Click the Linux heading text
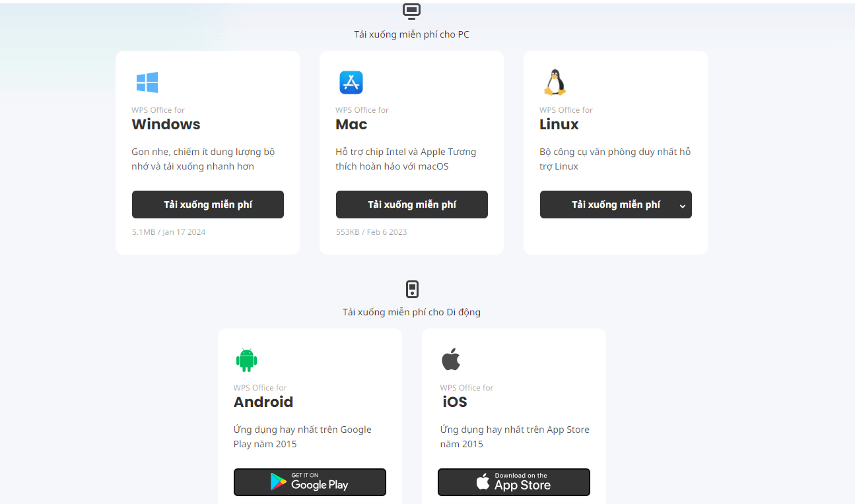 [559, 124]
